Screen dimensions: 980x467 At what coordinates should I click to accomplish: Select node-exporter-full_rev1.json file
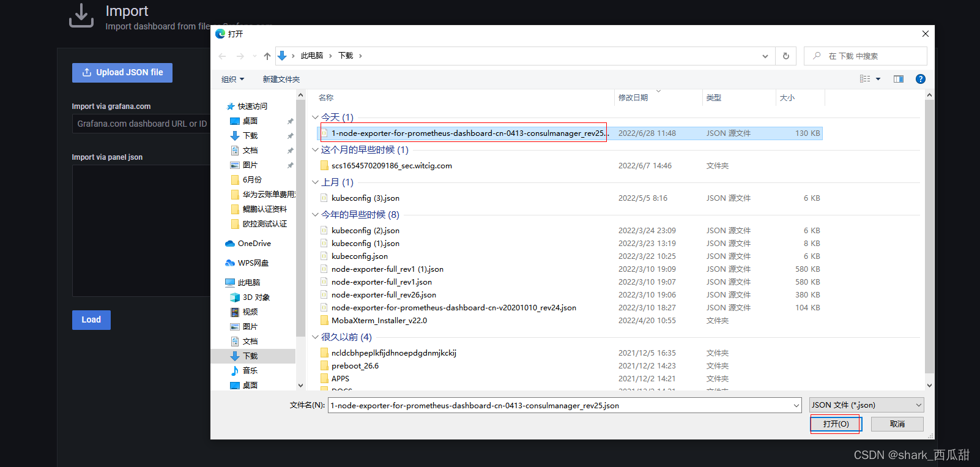point(571,282)
